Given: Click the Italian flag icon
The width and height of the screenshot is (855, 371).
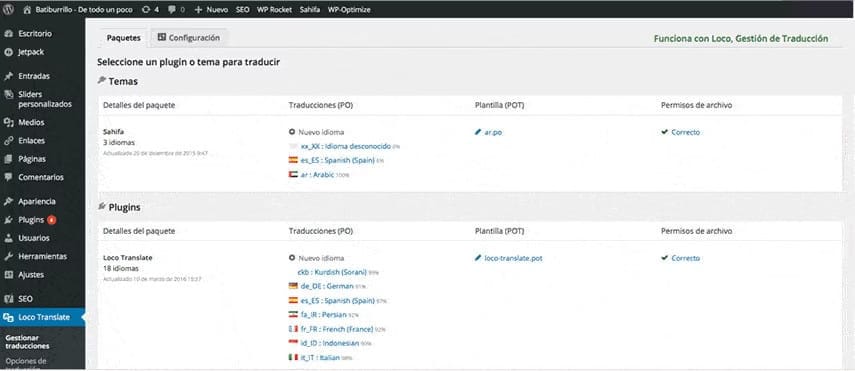Looking at the screenshot, I should click(x=293, y=357).
